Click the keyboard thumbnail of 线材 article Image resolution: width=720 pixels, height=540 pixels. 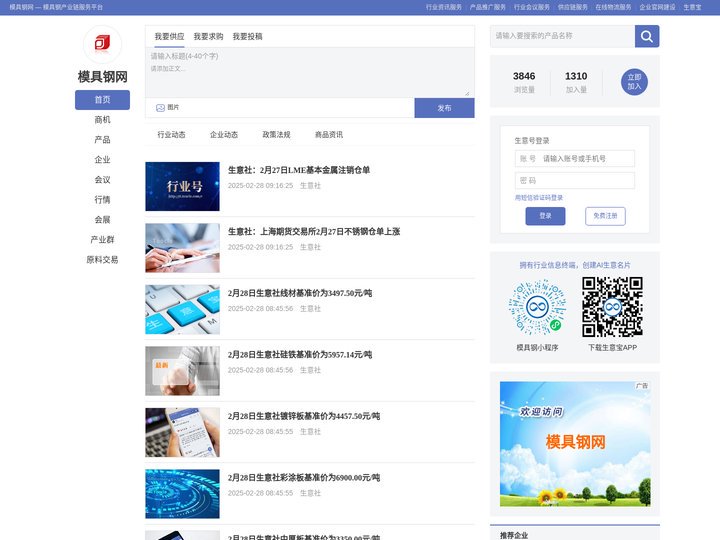[182, 309]
